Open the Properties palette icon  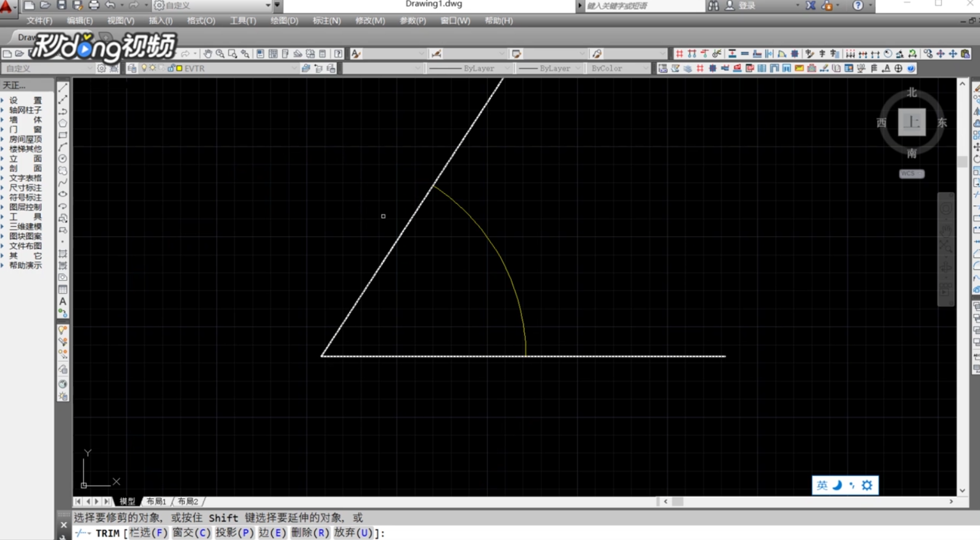[260, 54]
